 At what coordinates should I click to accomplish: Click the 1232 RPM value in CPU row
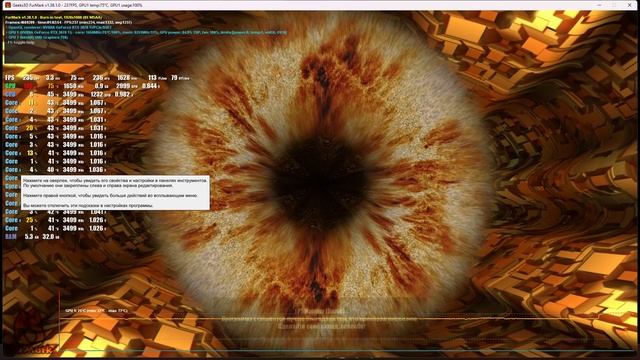tap(97, 94)
